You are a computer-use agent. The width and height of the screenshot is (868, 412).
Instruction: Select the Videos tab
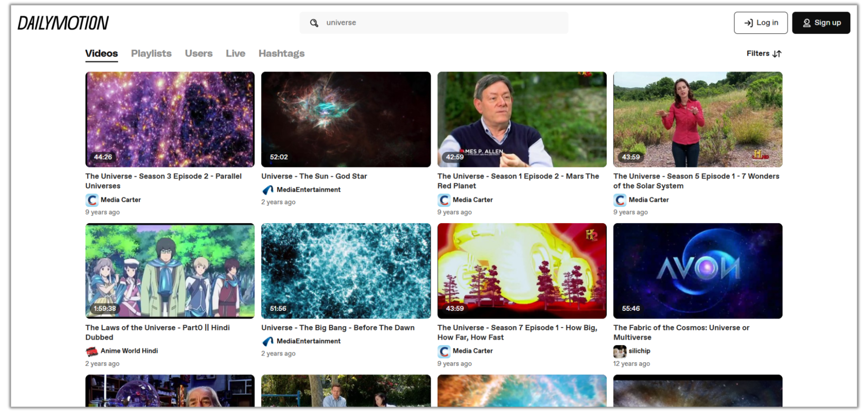click(101, 53)
